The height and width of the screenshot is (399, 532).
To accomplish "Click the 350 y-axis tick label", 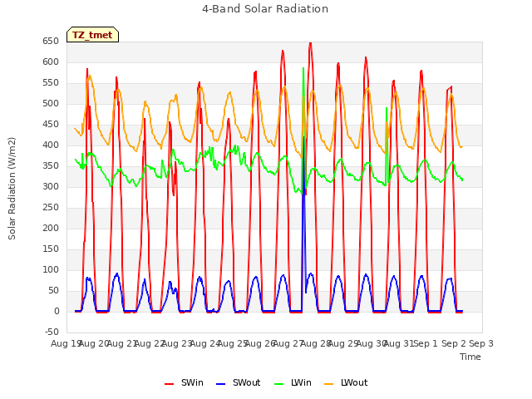I will [x=51, y=166].
